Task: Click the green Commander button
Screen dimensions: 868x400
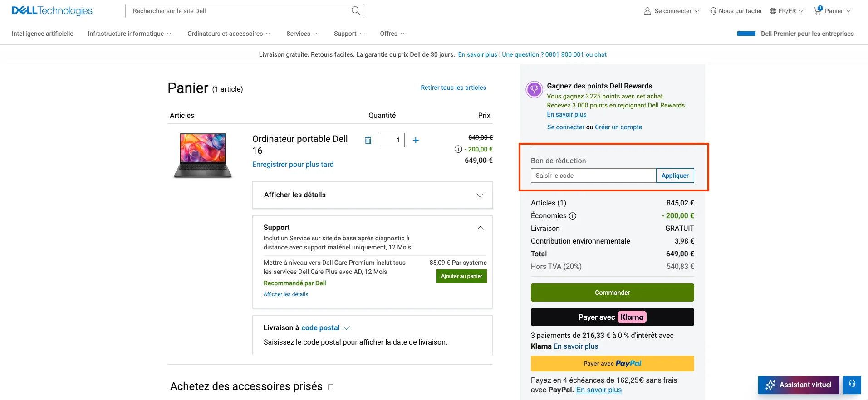Action: pos(612,293)
